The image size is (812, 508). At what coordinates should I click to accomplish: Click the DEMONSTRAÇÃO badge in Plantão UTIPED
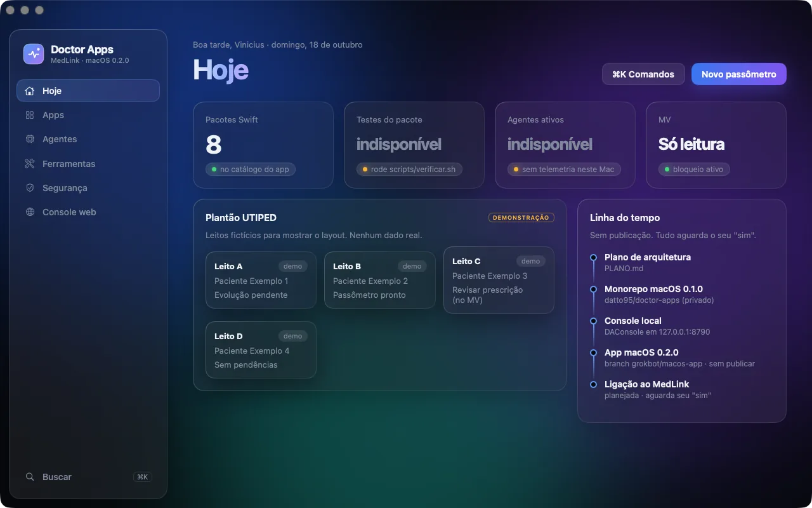pyautogui.click(x=521, y=217)
